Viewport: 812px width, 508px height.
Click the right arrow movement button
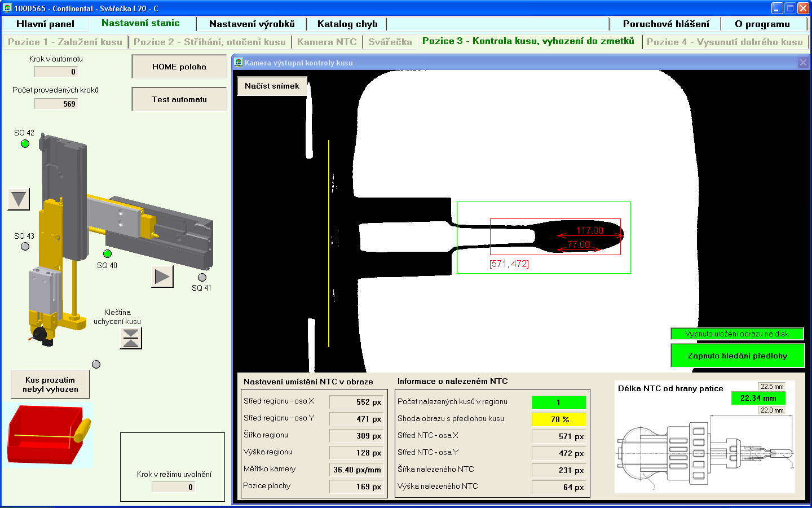[x=162, y=276]
